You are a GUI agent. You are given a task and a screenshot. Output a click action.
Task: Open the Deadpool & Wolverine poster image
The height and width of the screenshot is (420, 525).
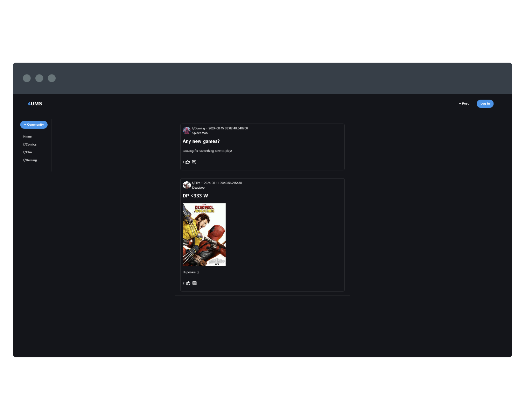[x=204, y=234]
